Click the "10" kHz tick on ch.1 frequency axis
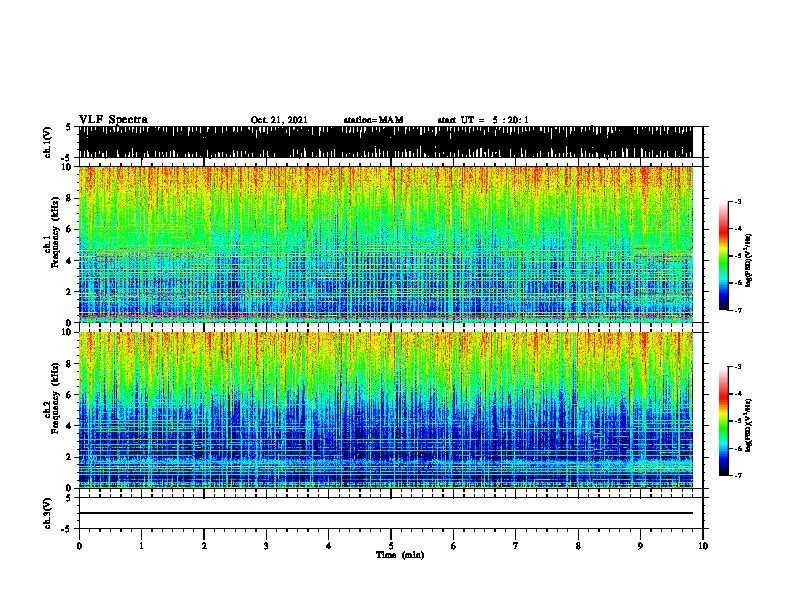The width and height of the screenshot is (792, 612). click(x=67, y=167)
